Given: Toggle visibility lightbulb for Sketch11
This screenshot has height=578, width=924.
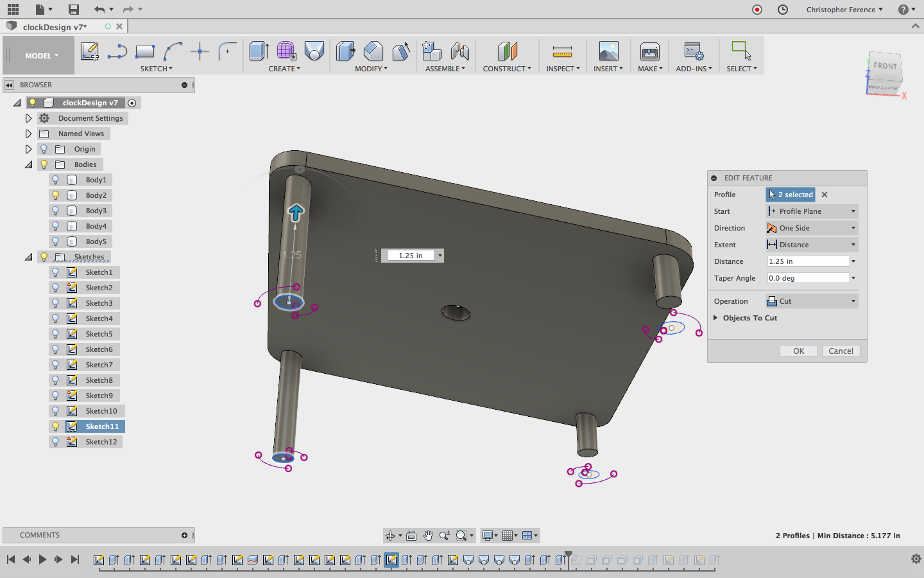Looking at the screenshot, I should (x=56, y=426).
